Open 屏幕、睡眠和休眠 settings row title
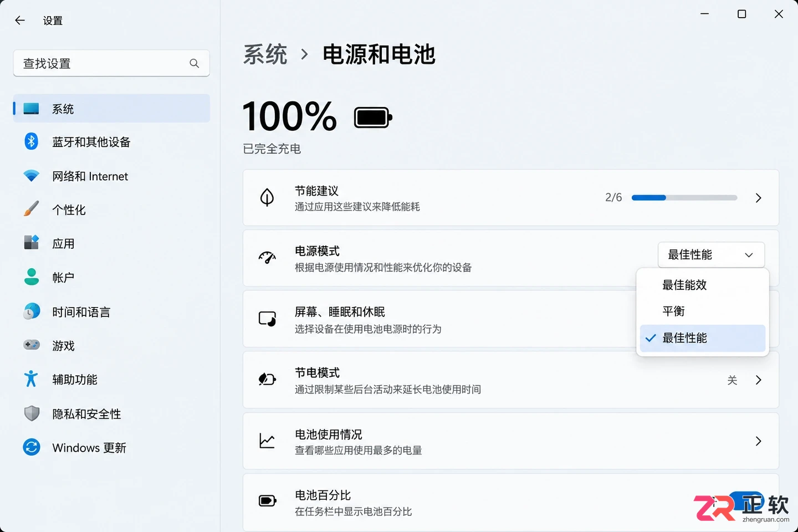Viewport: 798px width, 532px height. 340,312
